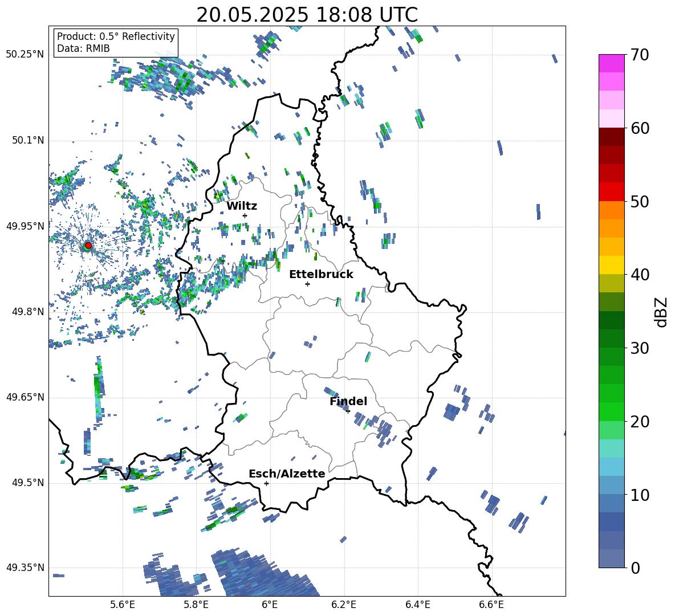Click the magenta 70 dBZ colorbar segment
This screenshot has width=675, height=616.
(x=611, y=63)
